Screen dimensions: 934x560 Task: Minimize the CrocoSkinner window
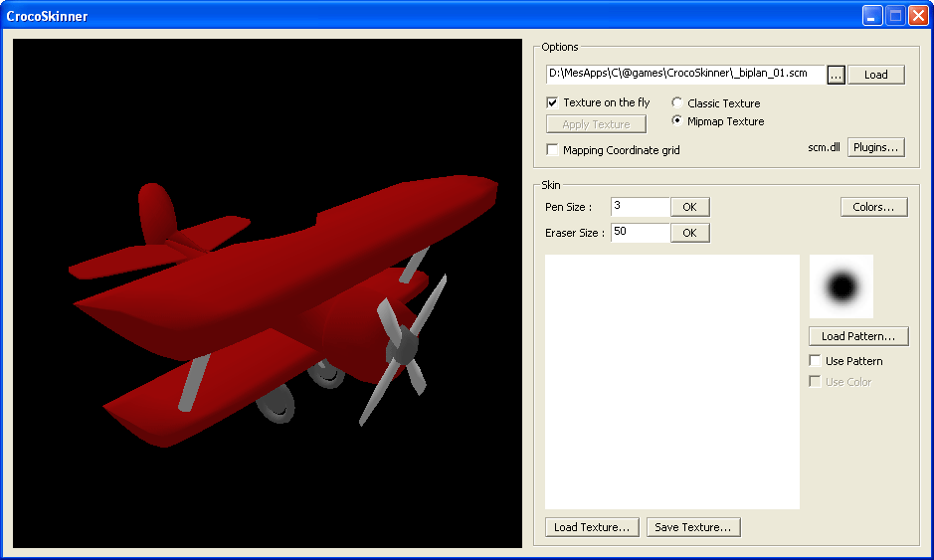click(x=872, y=16)
